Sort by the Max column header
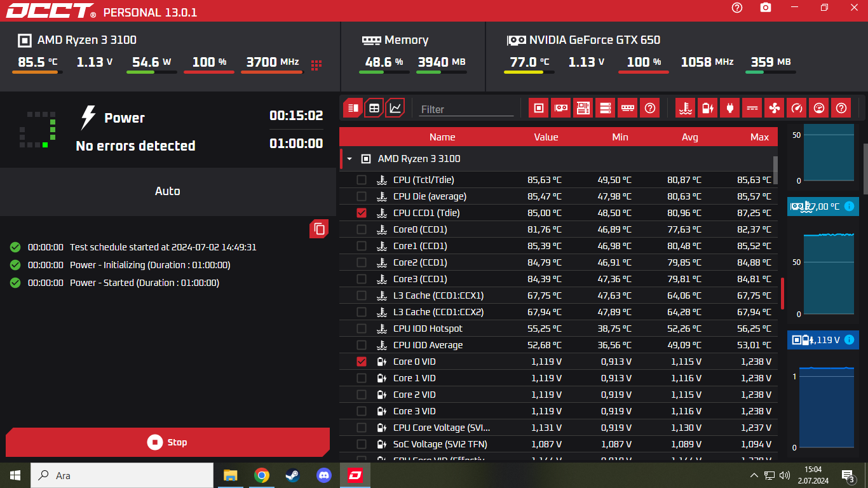This screenshot has height=488, width=868. 759,137
